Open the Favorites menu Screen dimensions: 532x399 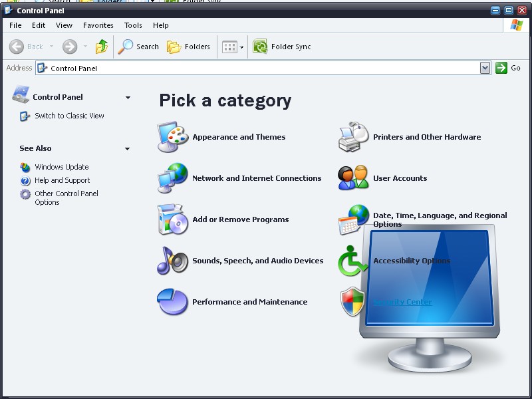98,25
